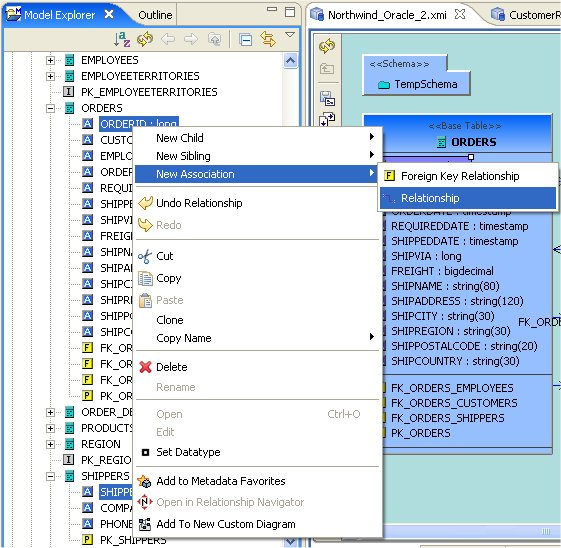Screen dimensions: 561x548
Task: Click the show parent diagram icon
Action: (x=327, y=68)
